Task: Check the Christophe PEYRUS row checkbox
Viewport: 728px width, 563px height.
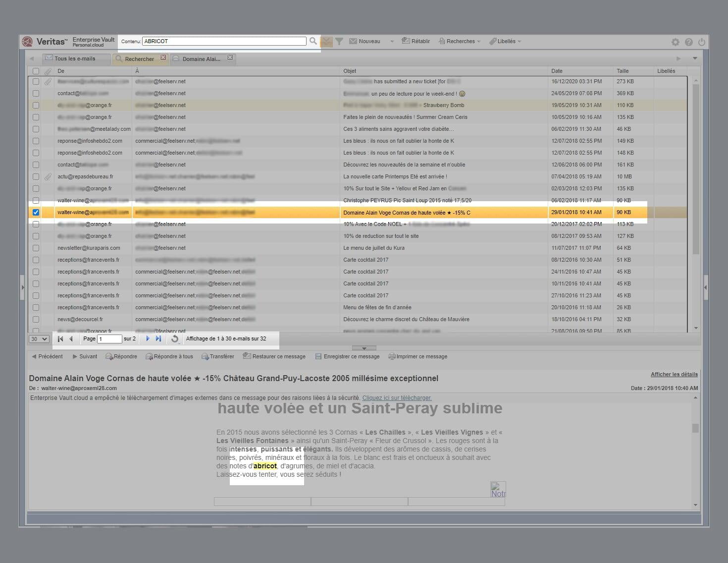Action: (36, 200)
